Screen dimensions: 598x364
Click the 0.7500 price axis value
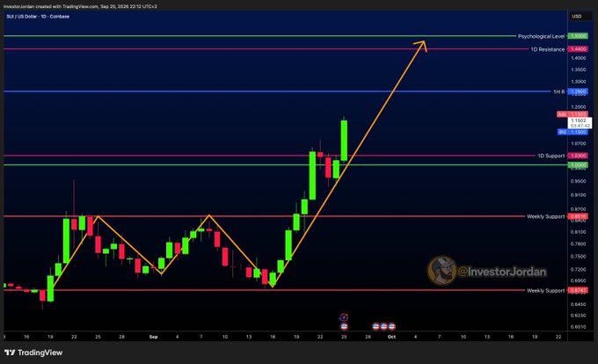coord(578,257)
